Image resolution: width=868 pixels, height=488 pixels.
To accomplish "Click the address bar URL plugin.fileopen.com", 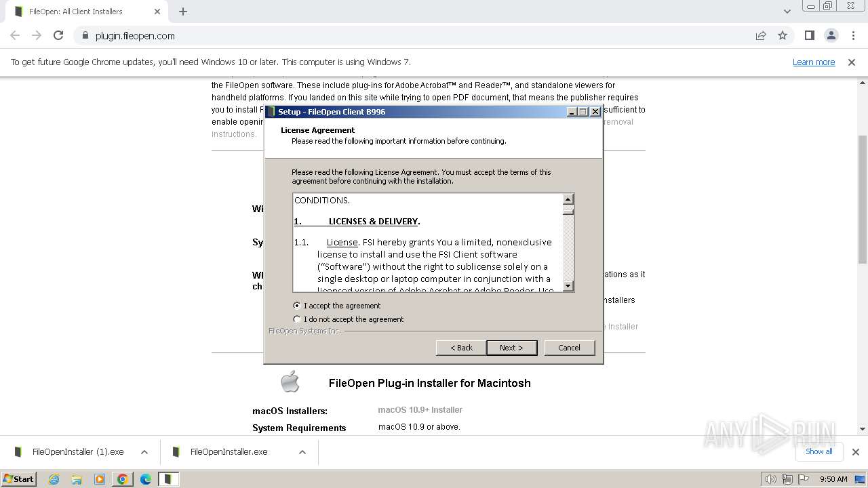I will (135, 36).
